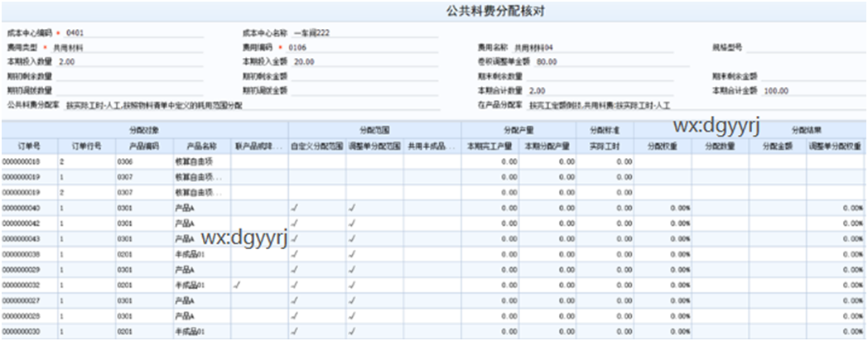
Task: Click the 本期分配产量 column header
Action: [547, 146]
